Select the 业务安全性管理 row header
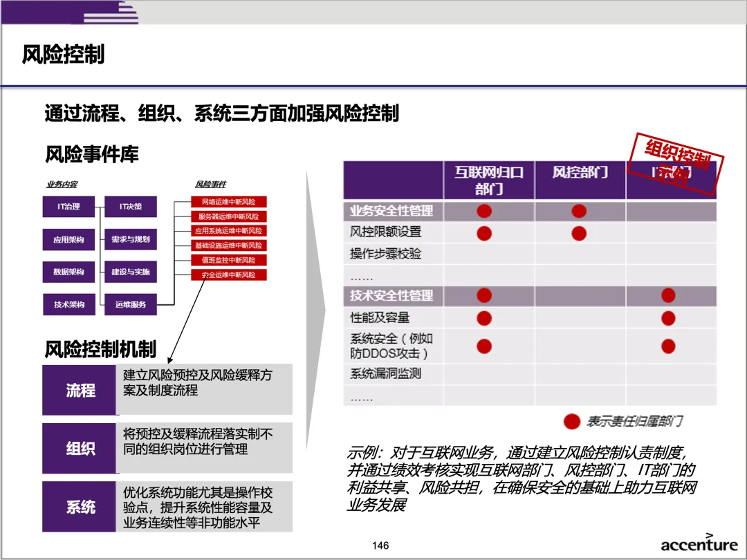The width and height of the screenshot is (747, 560). point(391,211)
